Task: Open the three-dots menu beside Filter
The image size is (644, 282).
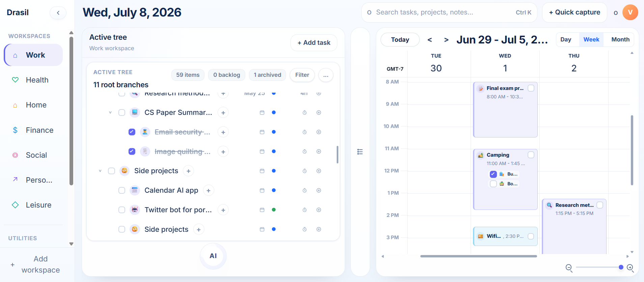Action: (x=326, y=75)
